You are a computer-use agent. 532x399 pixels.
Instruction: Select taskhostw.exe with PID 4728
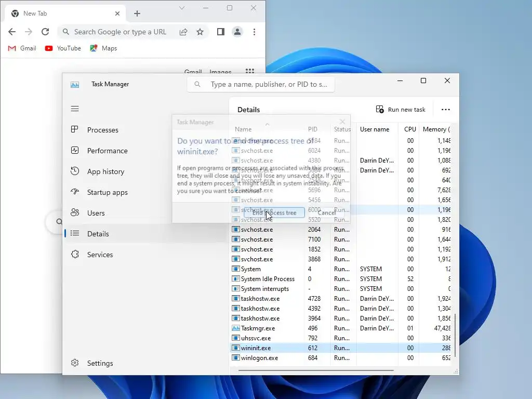point(341,299)
